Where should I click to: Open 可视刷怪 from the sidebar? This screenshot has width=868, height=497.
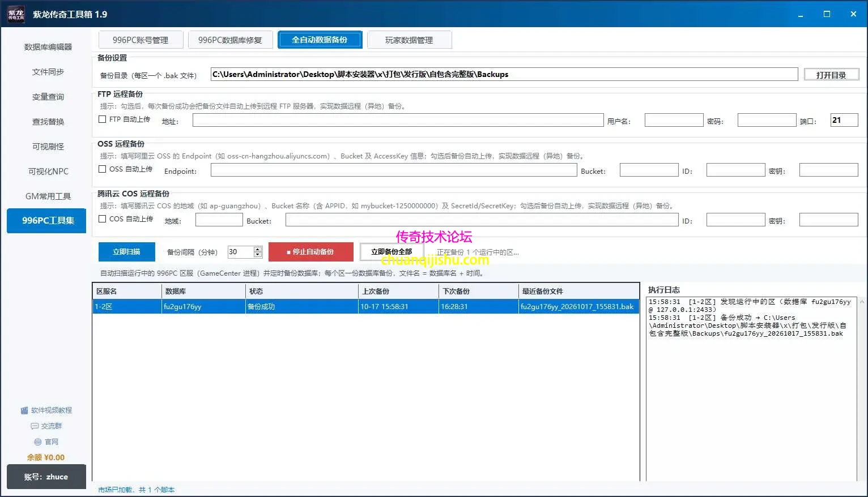tap(48, 147)
